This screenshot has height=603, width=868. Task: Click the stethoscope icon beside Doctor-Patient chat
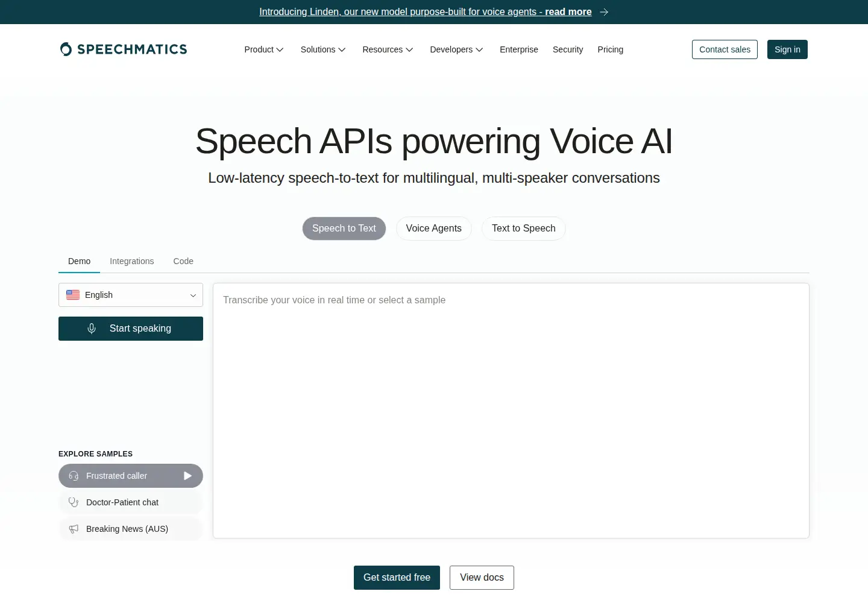tap(74, 502)
